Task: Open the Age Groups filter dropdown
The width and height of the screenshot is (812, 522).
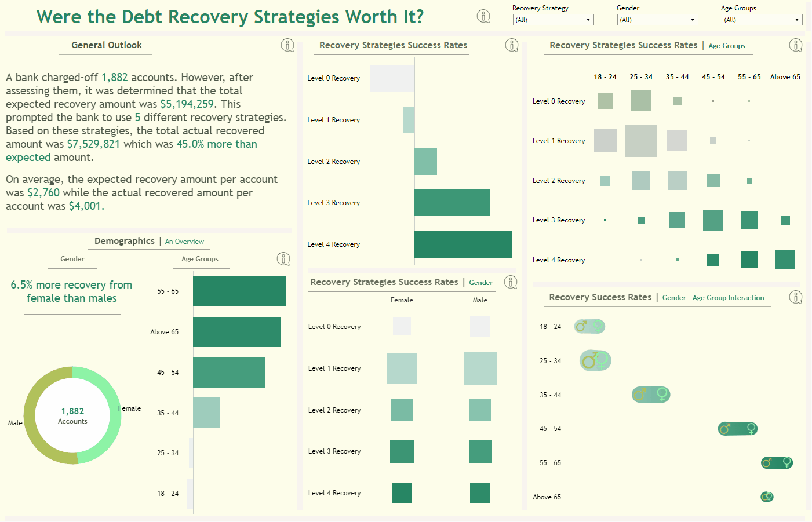Action: (x=798, y=19)
